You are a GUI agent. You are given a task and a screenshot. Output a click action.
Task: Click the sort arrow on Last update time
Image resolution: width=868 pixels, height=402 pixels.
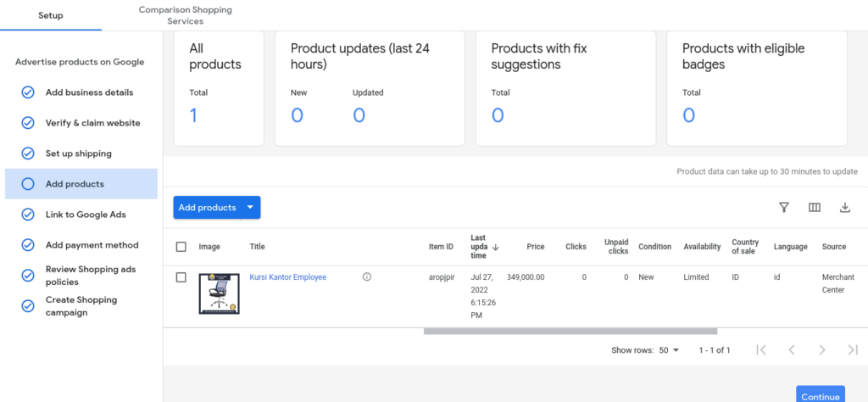tap(495, 247)
